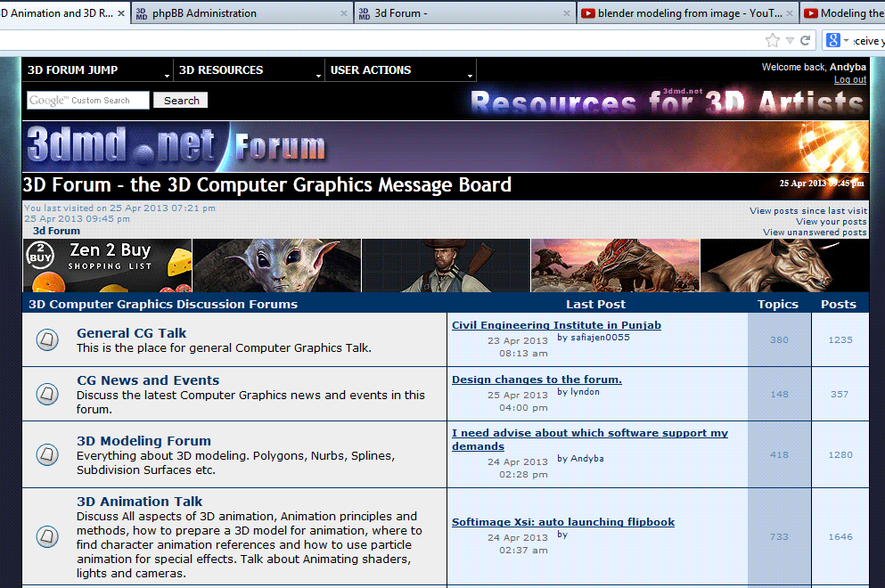Switch to the 3d Forum tab
The width and height of the screenshot is (885, 588).
[465, 13]
